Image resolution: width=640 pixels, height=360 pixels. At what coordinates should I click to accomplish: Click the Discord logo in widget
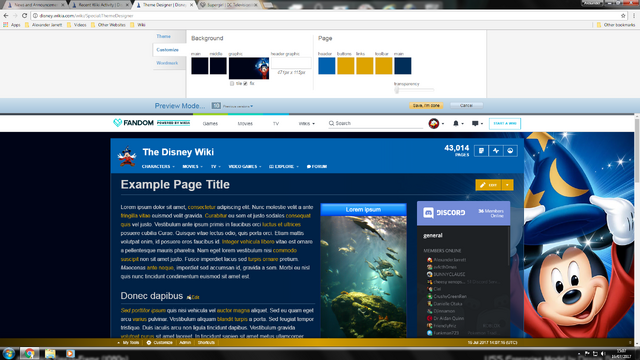[x=444, y=213]
